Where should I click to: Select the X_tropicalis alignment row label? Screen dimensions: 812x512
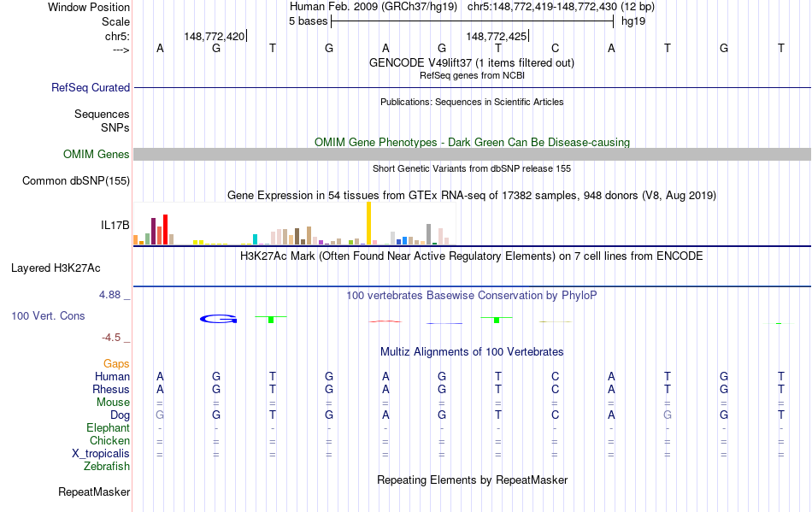tap(101, 454)
